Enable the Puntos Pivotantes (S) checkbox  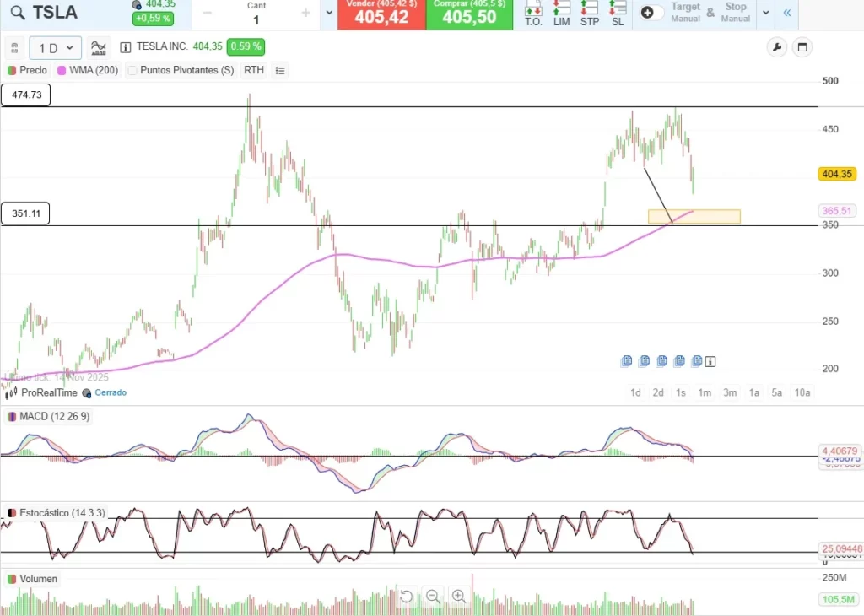132,71
